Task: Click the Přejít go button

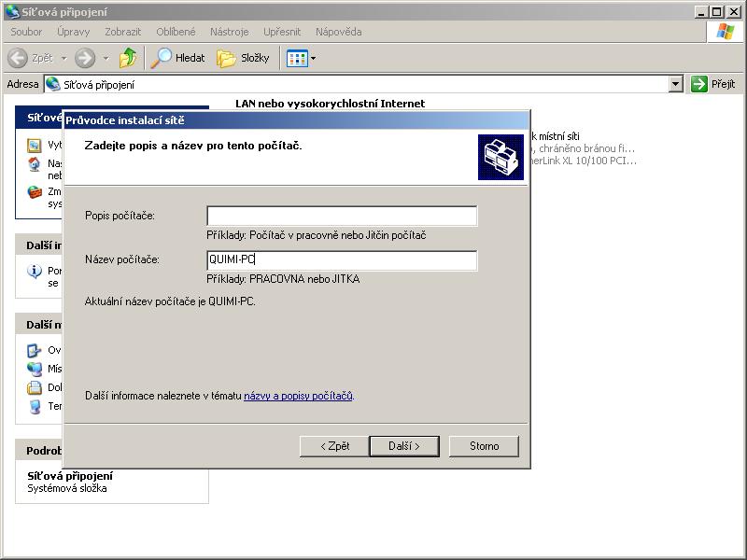Action: pyautogui.click(x=713, y=84)
